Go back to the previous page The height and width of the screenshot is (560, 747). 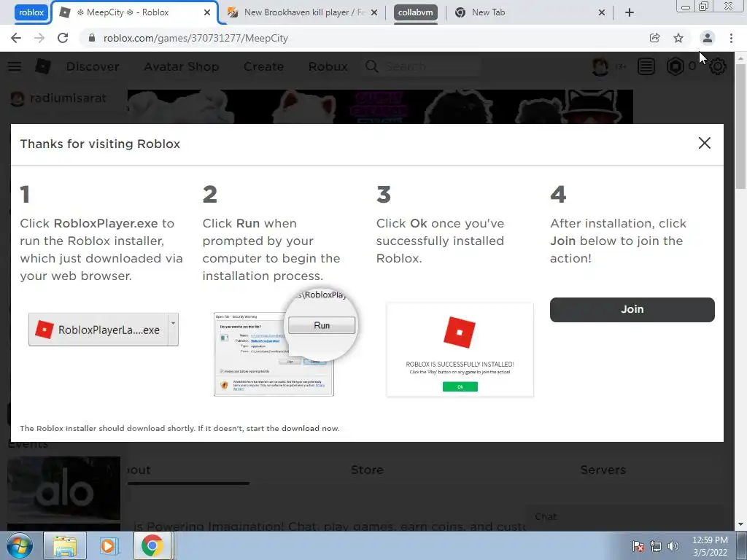pos(16,38)
